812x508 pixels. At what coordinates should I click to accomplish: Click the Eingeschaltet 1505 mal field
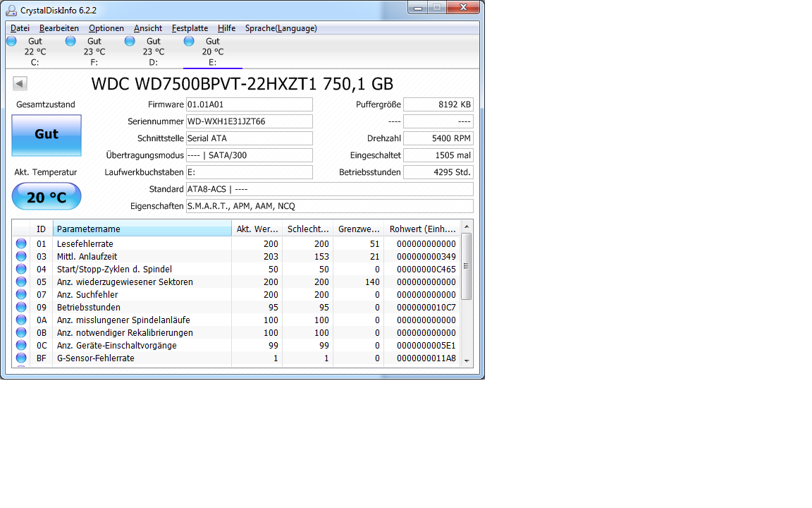pos(438,155)
